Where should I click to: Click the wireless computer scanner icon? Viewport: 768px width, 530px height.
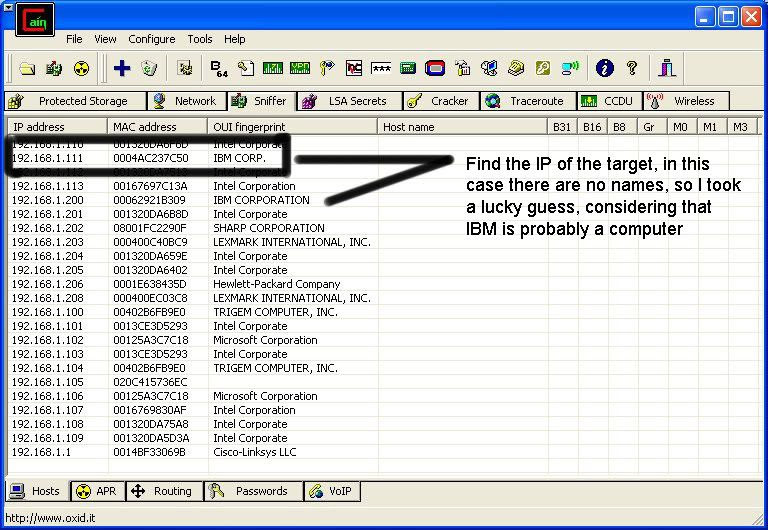570,68
